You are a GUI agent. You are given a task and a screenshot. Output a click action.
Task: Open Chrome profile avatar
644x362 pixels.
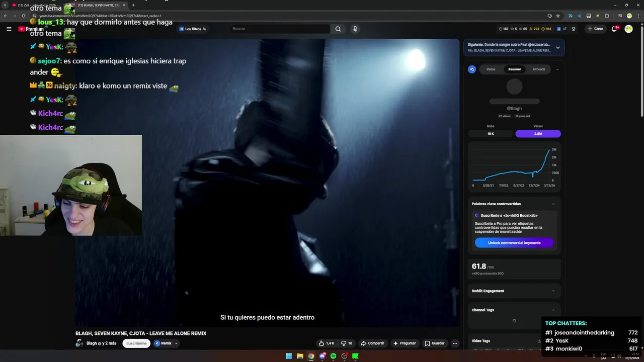point(629,16)
